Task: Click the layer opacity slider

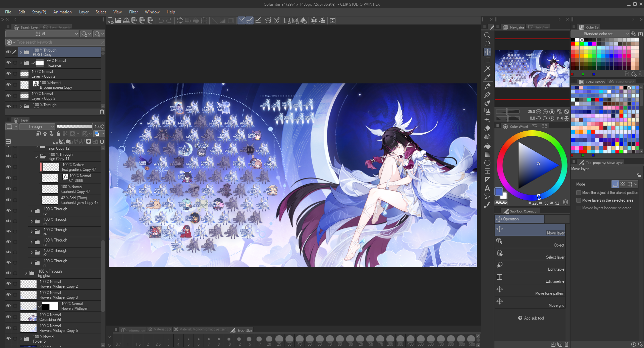Action: [74, 127]
